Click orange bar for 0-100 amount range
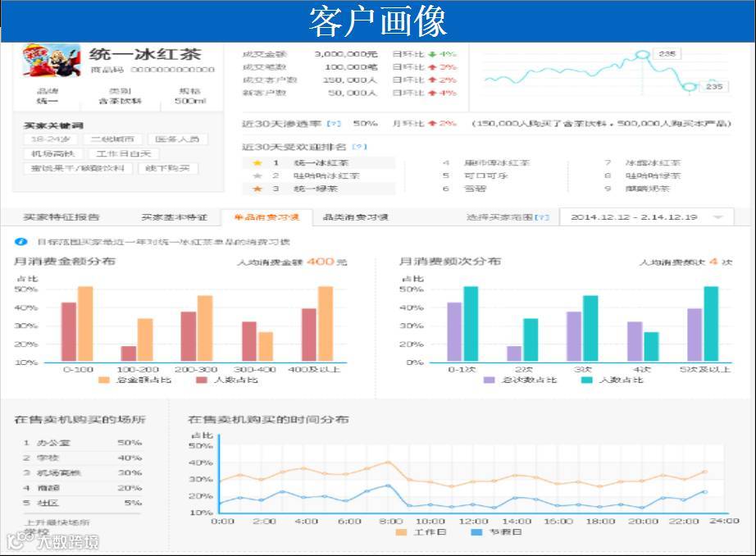The image size is (756, 556). [85, 324]
